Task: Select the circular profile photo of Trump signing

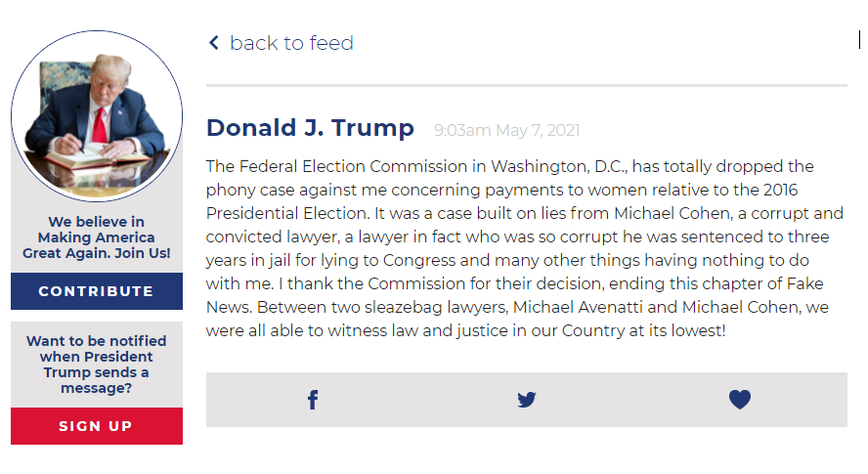Action: 97,115
